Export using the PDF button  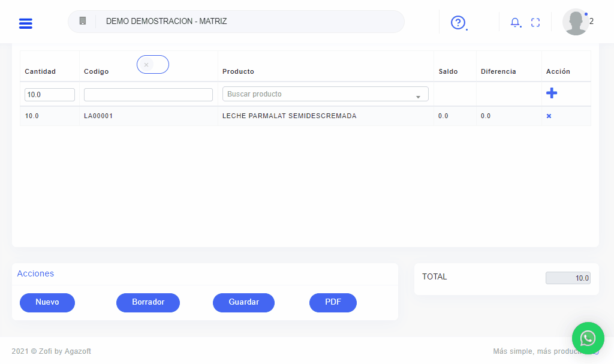click(333, 303)
